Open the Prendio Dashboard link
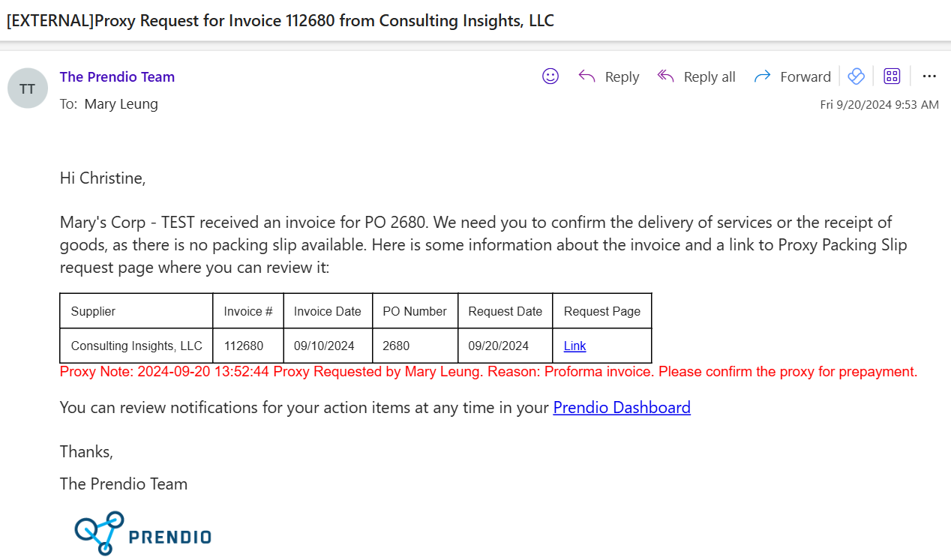Screen dimensions: 951x560 622,407
